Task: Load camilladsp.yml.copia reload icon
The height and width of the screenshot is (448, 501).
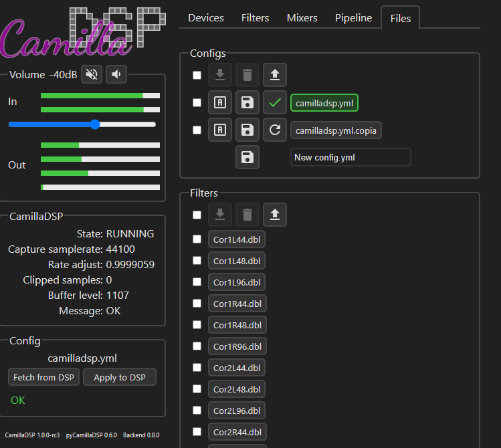Action: click(275, 130)
